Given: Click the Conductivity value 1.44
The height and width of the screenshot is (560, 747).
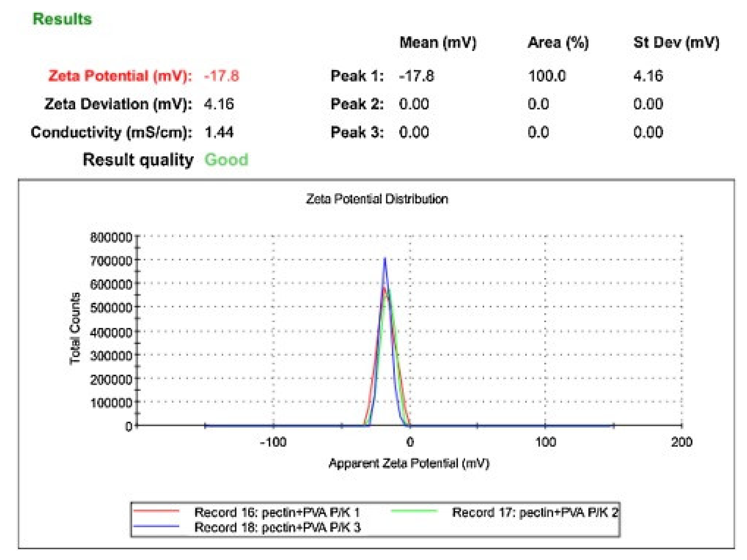Looking at the screenshot, I should coord(219,132).
